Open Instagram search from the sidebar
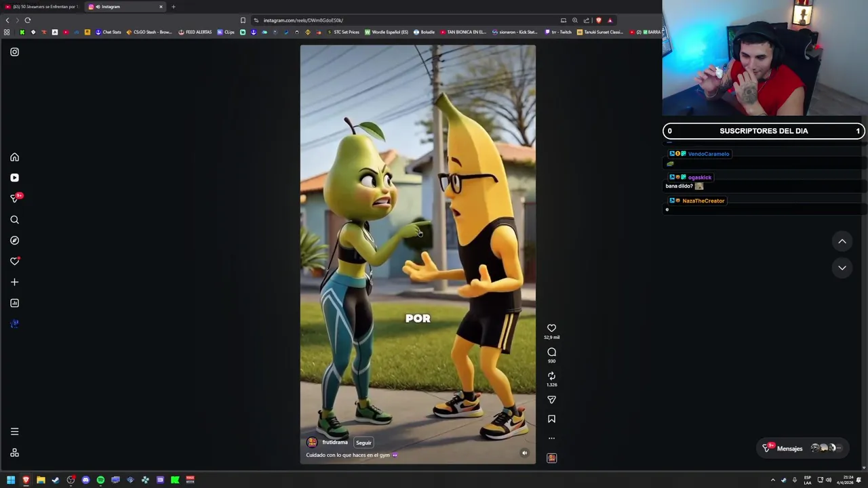Viewport: 868px width, 488px height. pos(14,220)
